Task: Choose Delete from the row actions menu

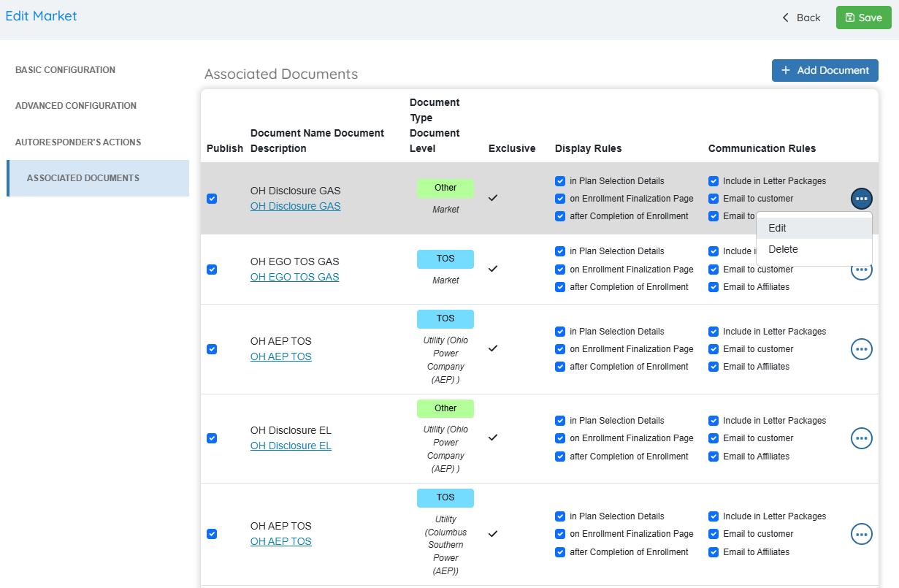Action: (x=814, y=249)
